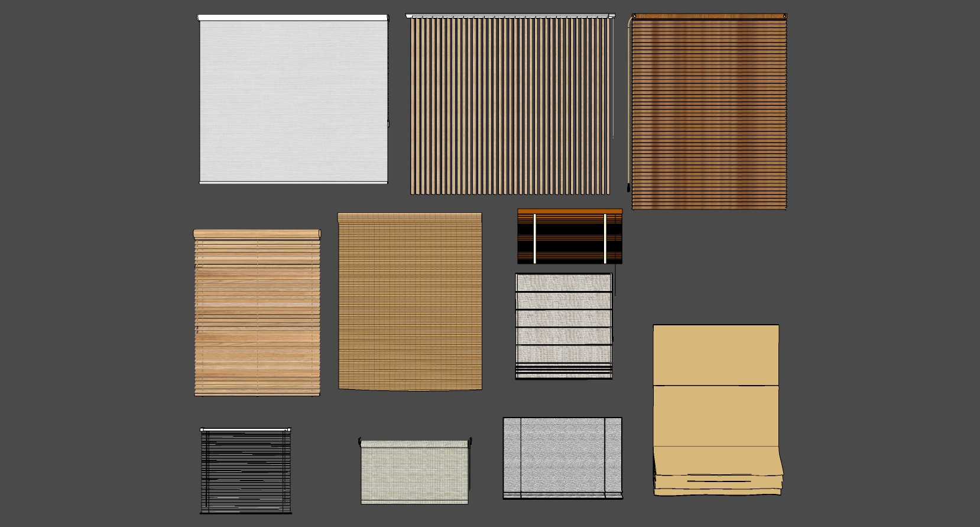Select the black mini venetian blind

coord(245,470)
